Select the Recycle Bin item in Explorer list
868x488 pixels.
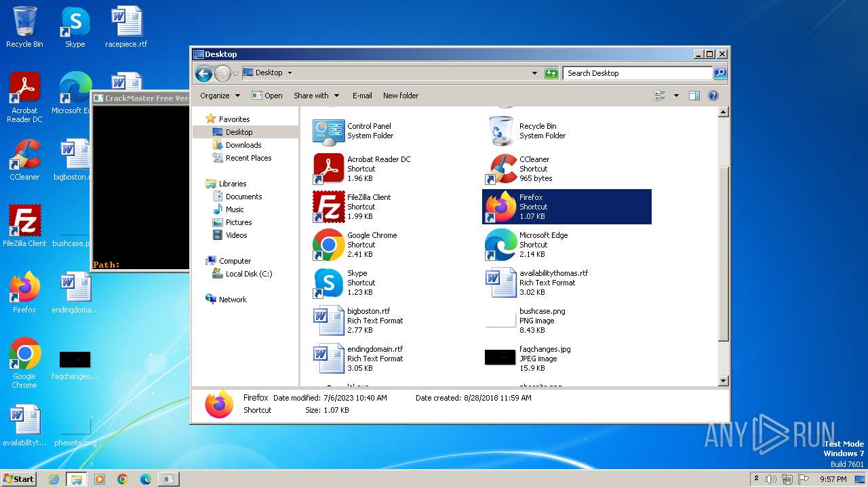point(566,131)
